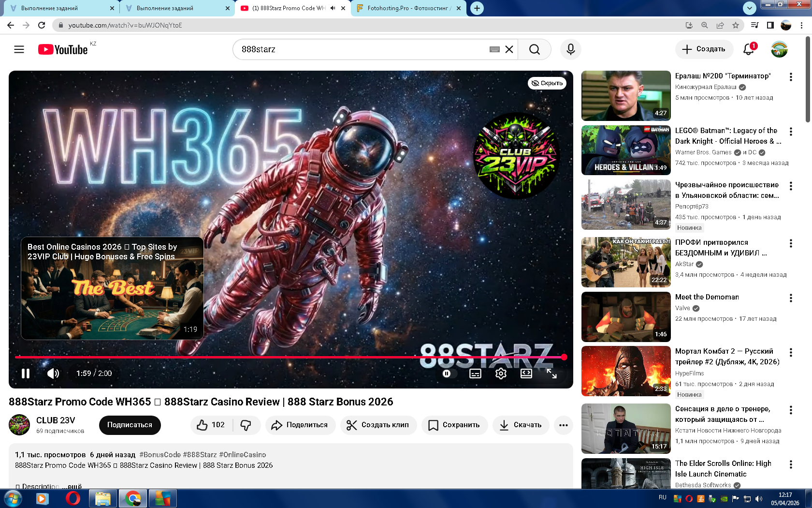Viewport: 812px width, 508px height.
Task: Open the Meet the Demoman video thumbnail
Action: coord(626,316)
